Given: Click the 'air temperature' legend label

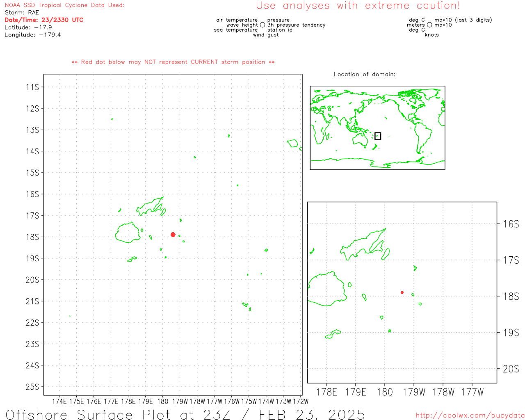Looking at the screenshot, I should point(237,20).
